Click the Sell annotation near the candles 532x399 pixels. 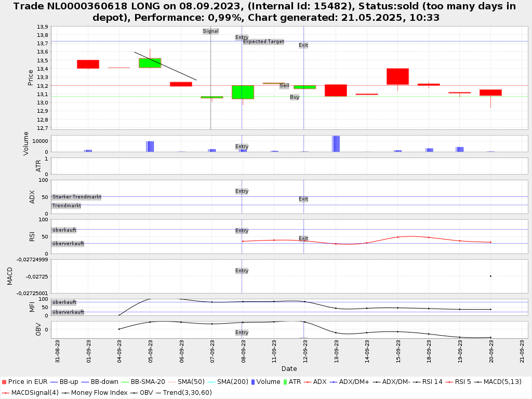pyautogui.click(x=284, y=86)
